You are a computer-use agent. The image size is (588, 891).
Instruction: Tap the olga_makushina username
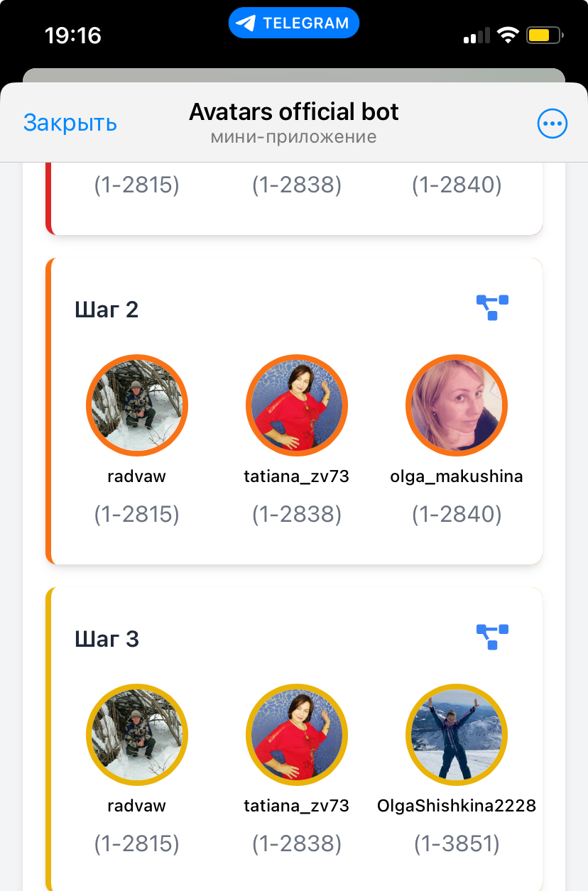click(x=457, y=476)
